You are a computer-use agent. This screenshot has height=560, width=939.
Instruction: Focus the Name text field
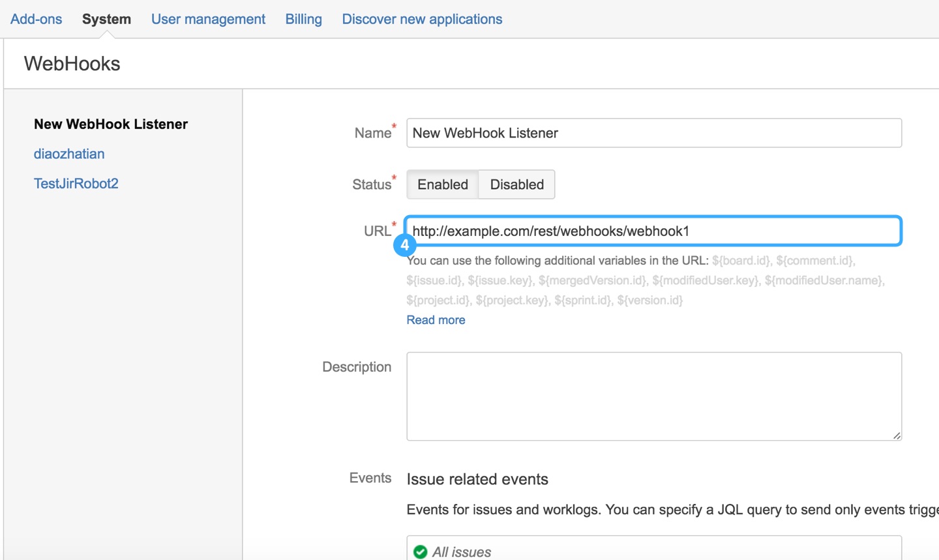(x=654, y=133)
